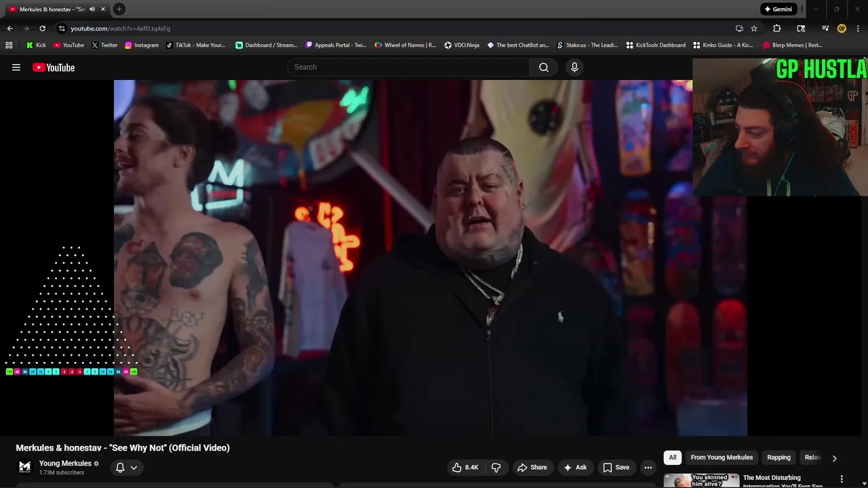Open The Most Disturbing Interrogation video thumbnail
This screenshot has width=868, height=488.
point(701,481)
